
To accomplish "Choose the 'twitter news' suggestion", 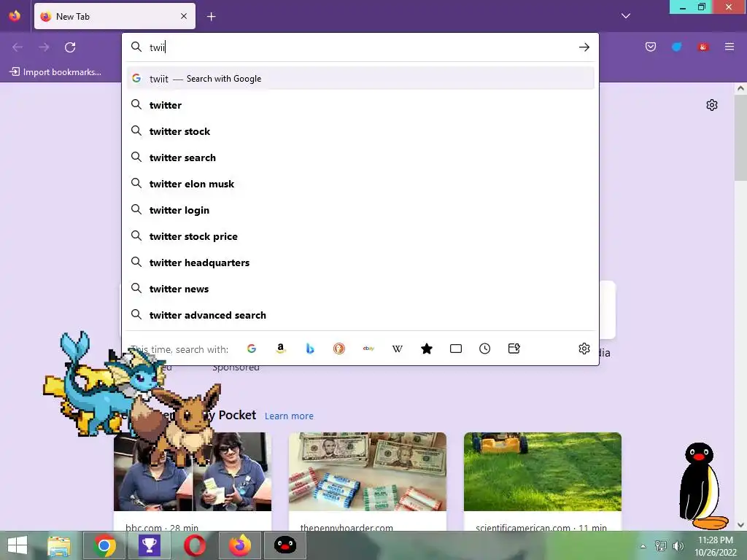I will pyautogui.click(x=360, y=289).
